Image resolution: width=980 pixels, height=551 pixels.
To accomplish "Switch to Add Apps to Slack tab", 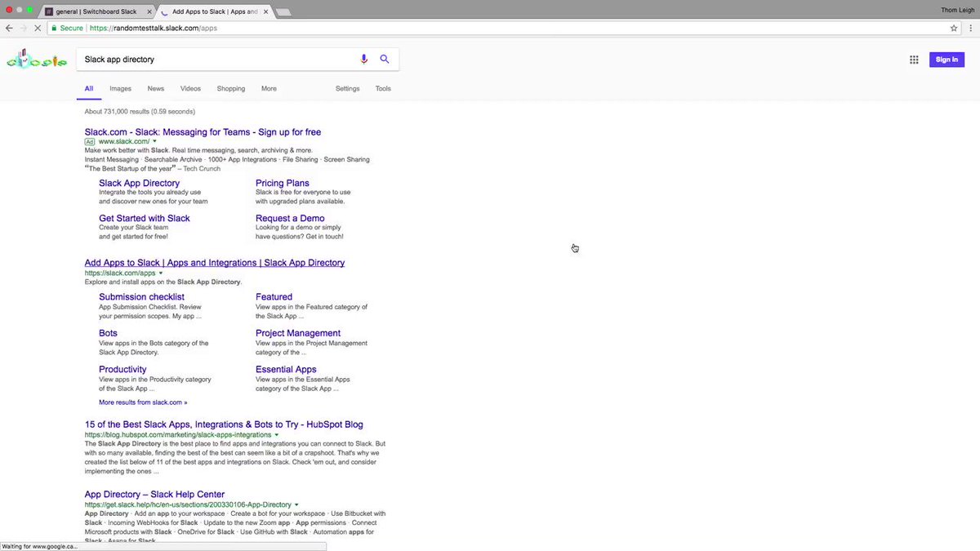I will pyautogui.click(x=214, y=11).
